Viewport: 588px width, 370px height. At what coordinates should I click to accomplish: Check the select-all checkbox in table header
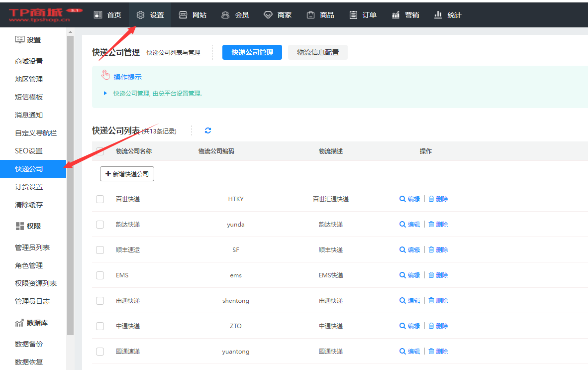pyautogui.click(x=99, y=151)
